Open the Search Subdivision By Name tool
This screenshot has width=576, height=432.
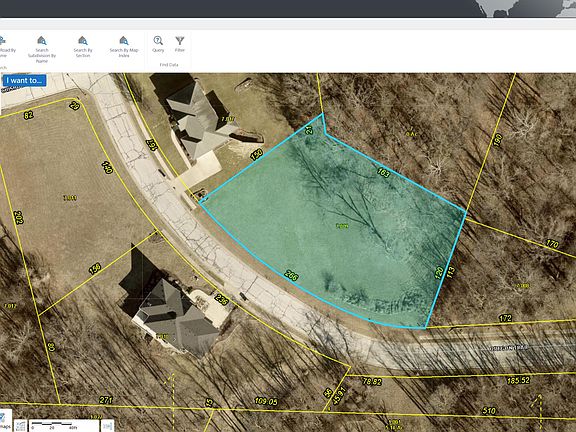tap(42, 49)
